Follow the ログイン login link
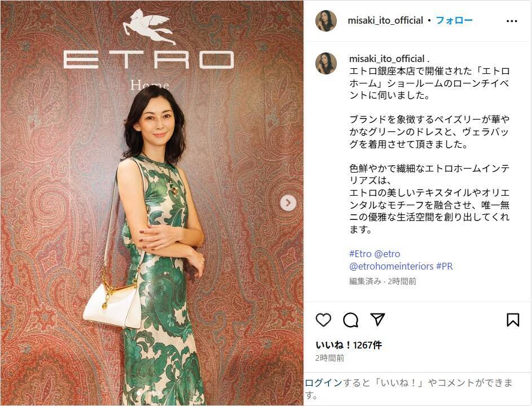Viewport: 532px width, 406px height. [x=323, y=383]
